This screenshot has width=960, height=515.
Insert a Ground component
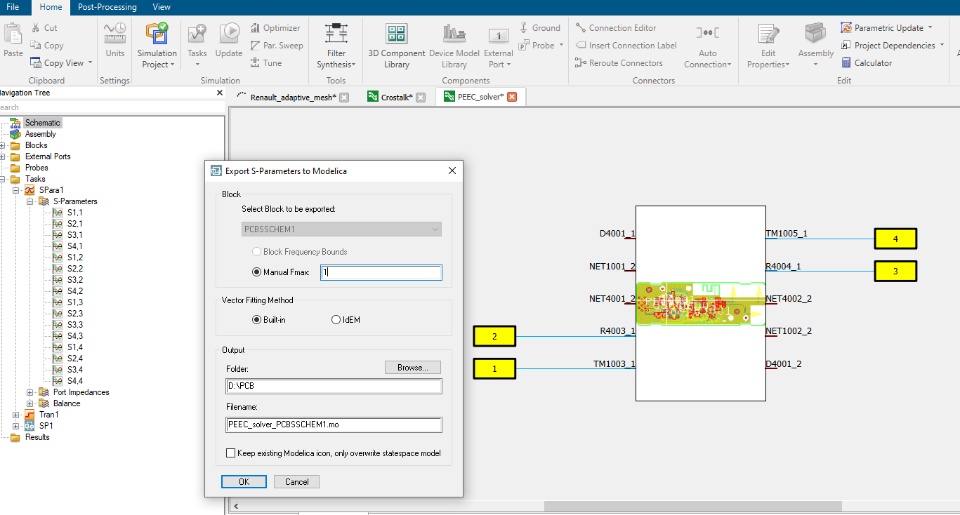point(539,28)
